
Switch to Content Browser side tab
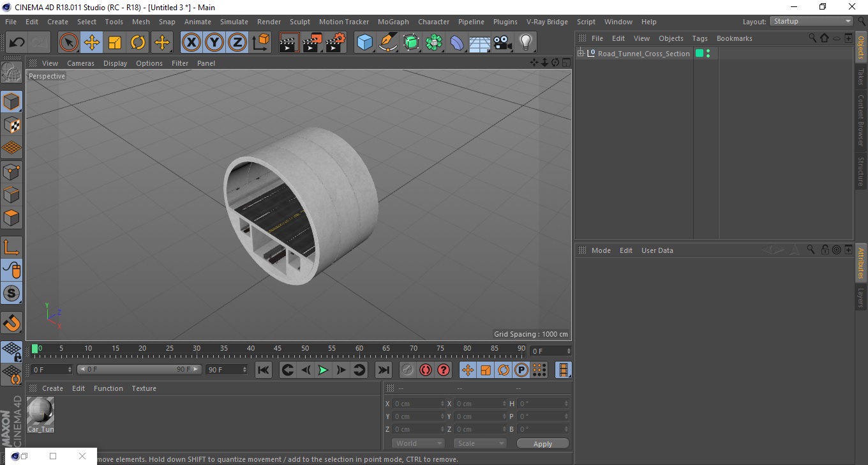tap(861, 120)
